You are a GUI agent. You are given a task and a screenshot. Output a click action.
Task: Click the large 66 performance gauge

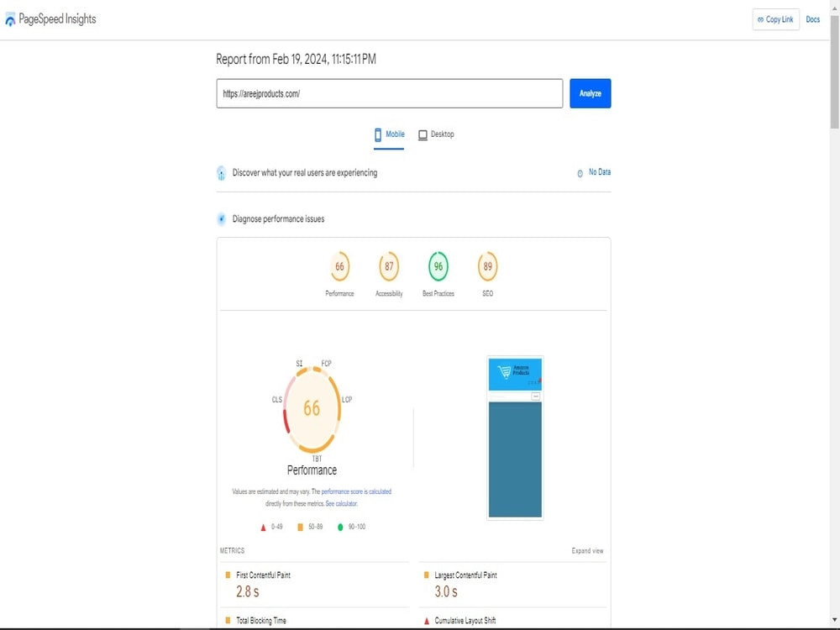tap(312, 409)
